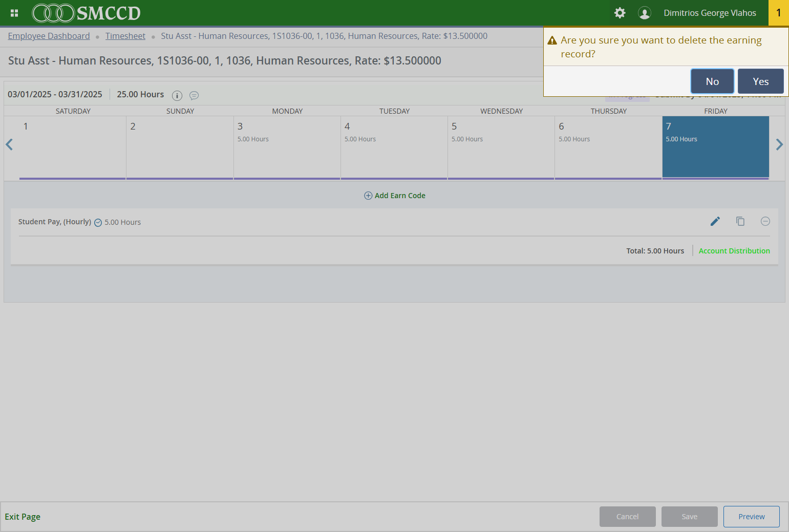Select Saturday the 1st day cell

pyautogui.click(x=73, y=147)
